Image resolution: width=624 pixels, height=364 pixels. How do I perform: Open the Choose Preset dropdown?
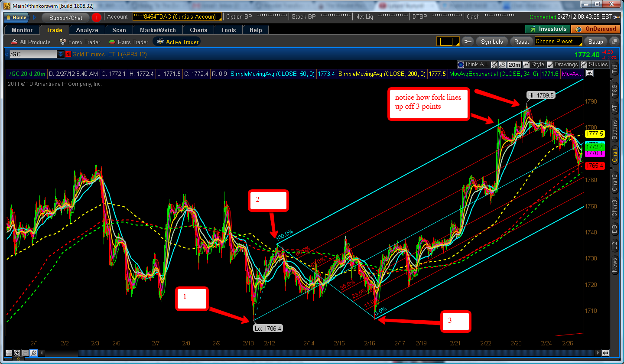coord(558,42)
